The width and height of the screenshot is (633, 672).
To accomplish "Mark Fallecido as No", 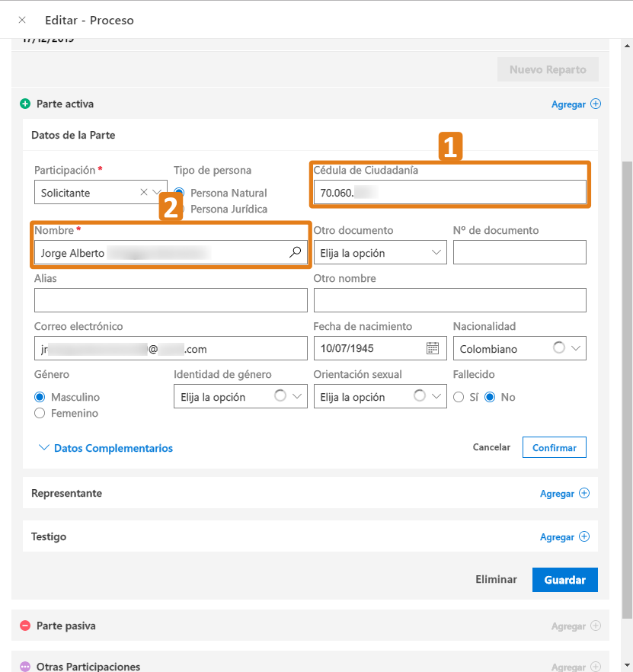I will [490, 397].
